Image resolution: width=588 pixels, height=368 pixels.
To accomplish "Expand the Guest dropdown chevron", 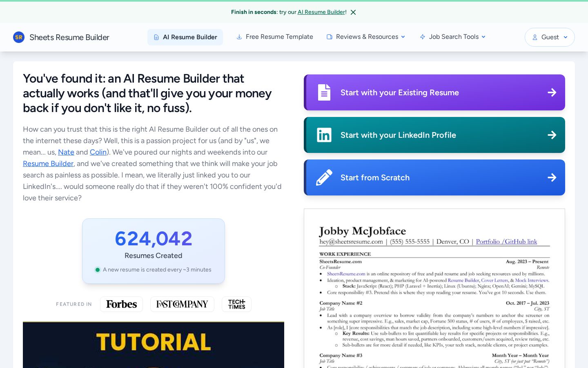I will [566, 37].
